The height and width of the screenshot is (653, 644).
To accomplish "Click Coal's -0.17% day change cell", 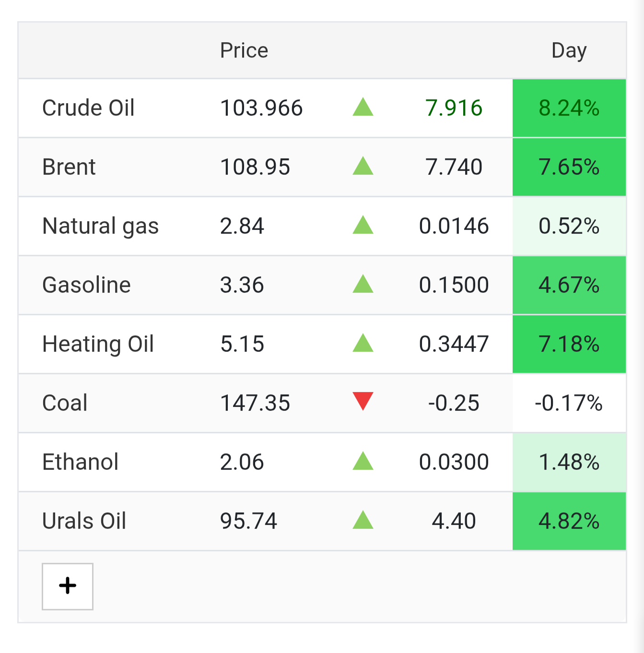I will [569, 403].
